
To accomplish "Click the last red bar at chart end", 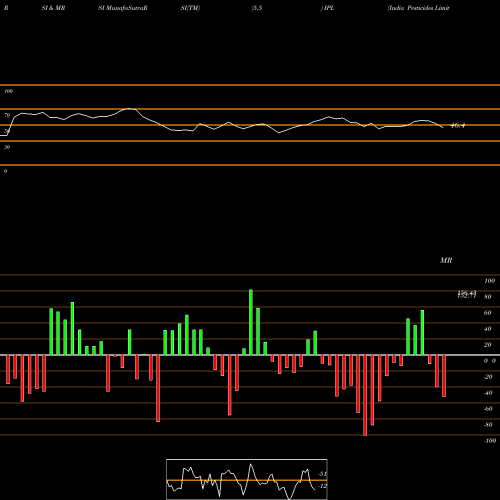I will click(x=444, y=376).
